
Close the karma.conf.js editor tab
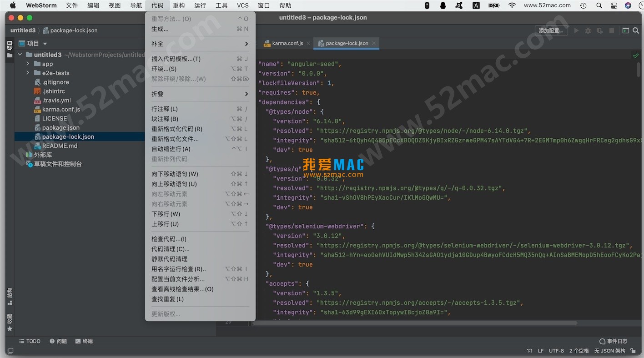tap(308, 43)
